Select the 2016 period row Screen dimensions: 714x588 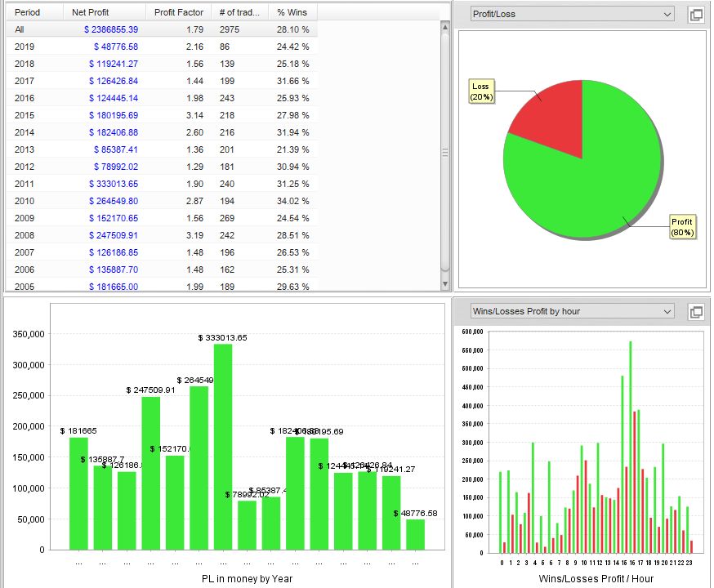point(162,98)
